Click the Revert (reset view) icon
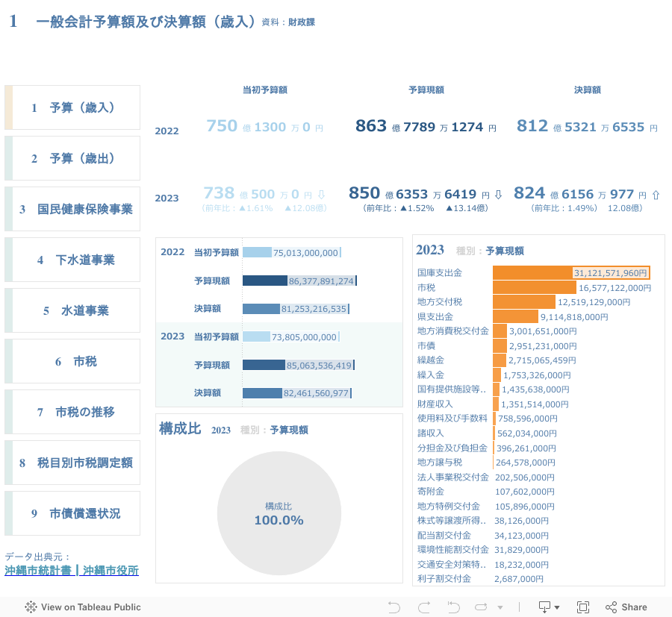This screenshot has width=672, height=617. [453, 607]
